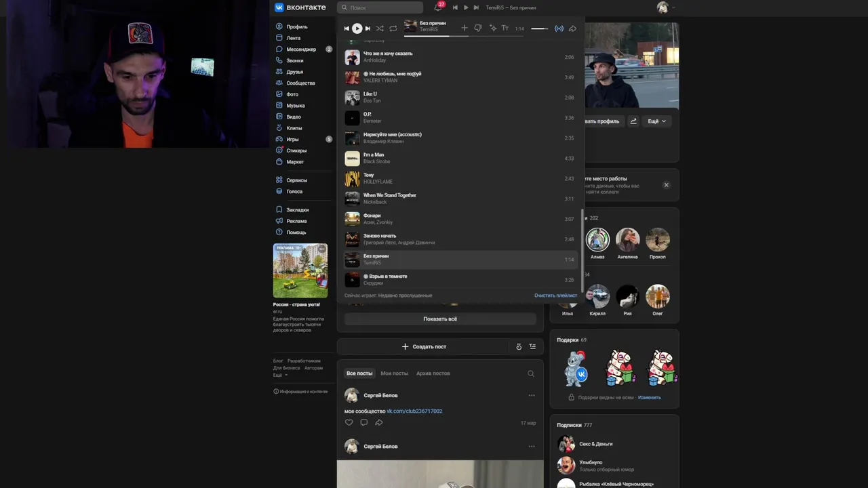Image resolution: width=868 pixels, height=488 pixels.
Task: Go to previous track in playlist panel
Action: click(x=347, y=28)
